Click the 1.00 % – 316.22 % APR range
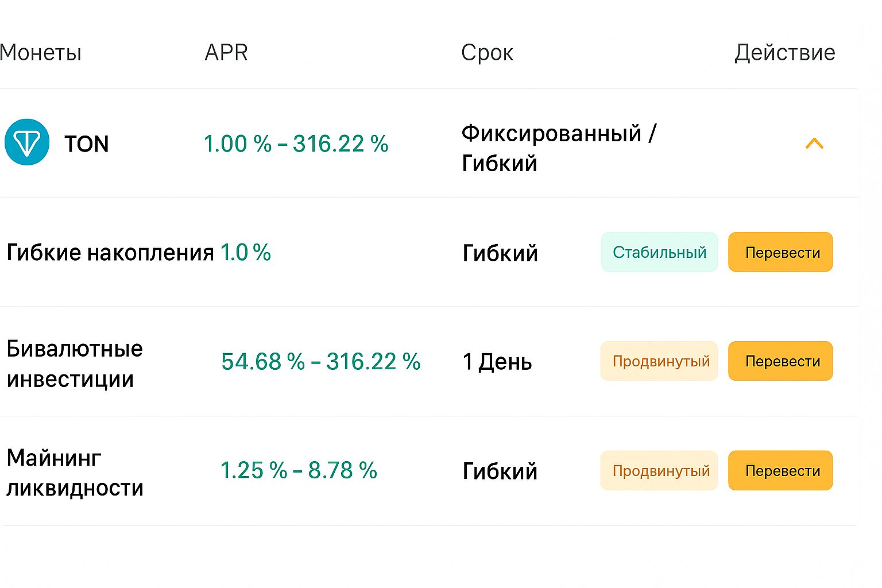 point(296,144)
